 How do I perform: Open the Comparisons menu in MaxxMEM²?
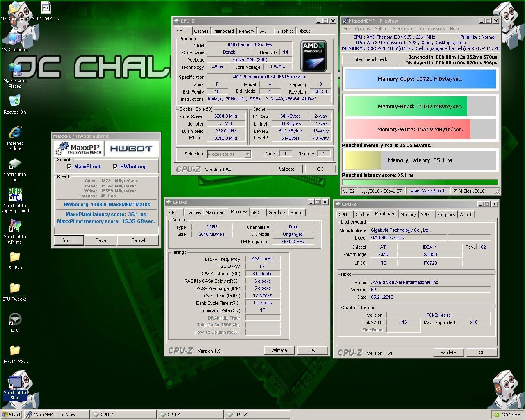(x=432, y=29)
